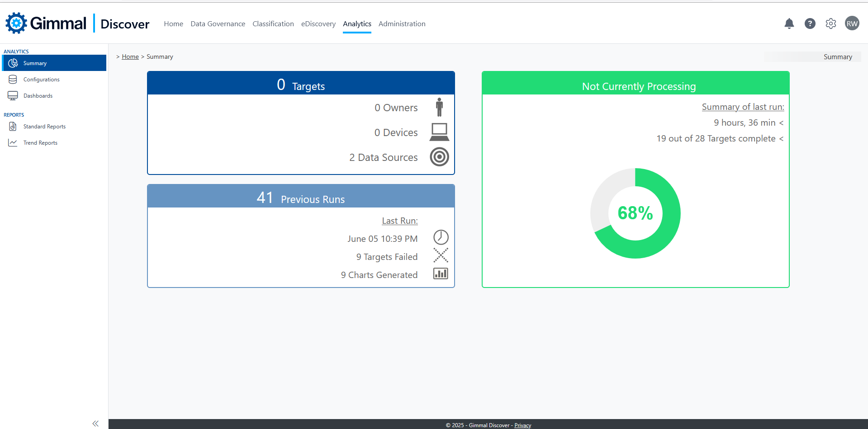Click the 68% progress donut chart
The width and height of the screenshot is (868, 429).
[x=635, y=213]
